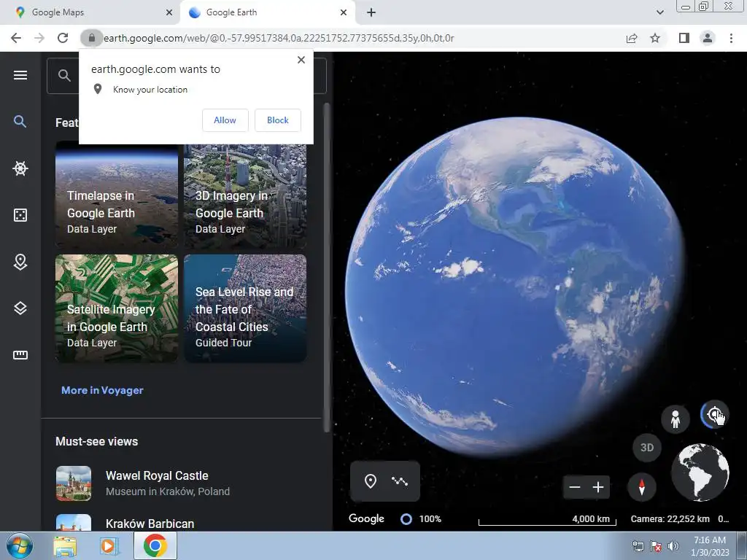Open Map Style layers icon
Viewport: 747px width, 560px height.
(20, 308)
